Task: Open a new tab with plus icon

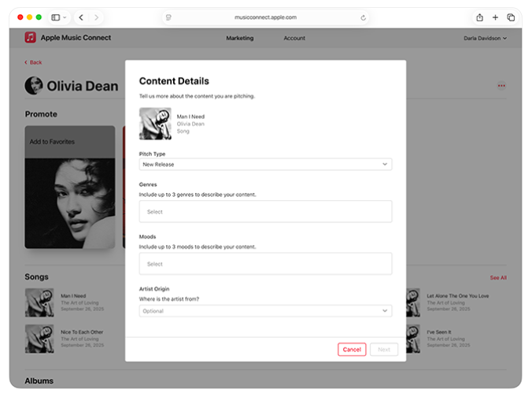Action: click(x=495, y=17)
